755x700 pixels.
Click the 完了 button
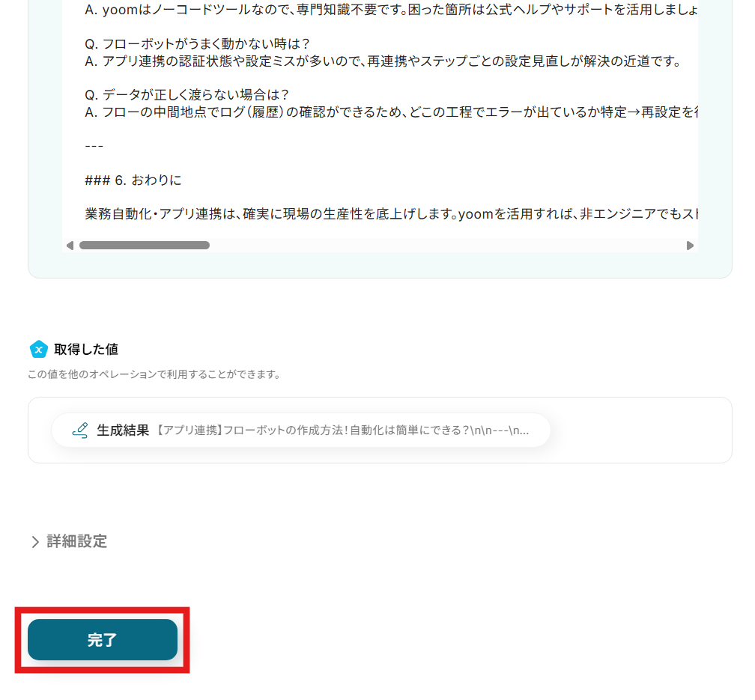(x=103, y=639)
